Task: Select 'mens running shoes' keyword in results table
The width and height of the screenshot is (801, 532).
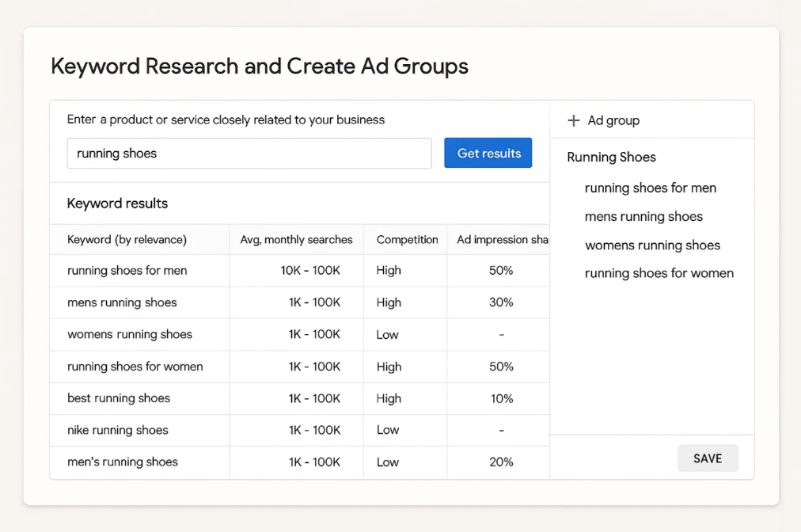Action: [x=122, y=302]
